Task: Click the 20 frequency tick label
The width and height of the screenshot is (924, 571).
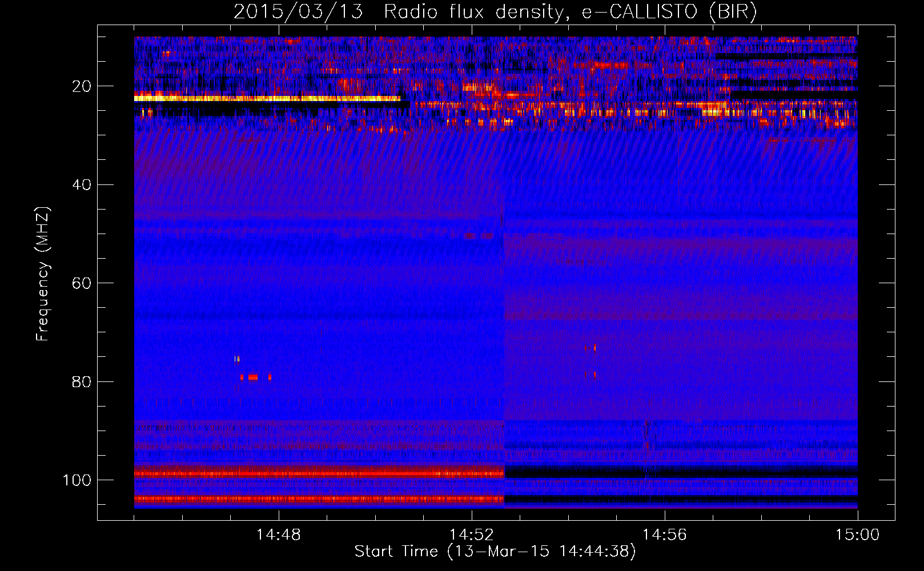Action: 82,86
